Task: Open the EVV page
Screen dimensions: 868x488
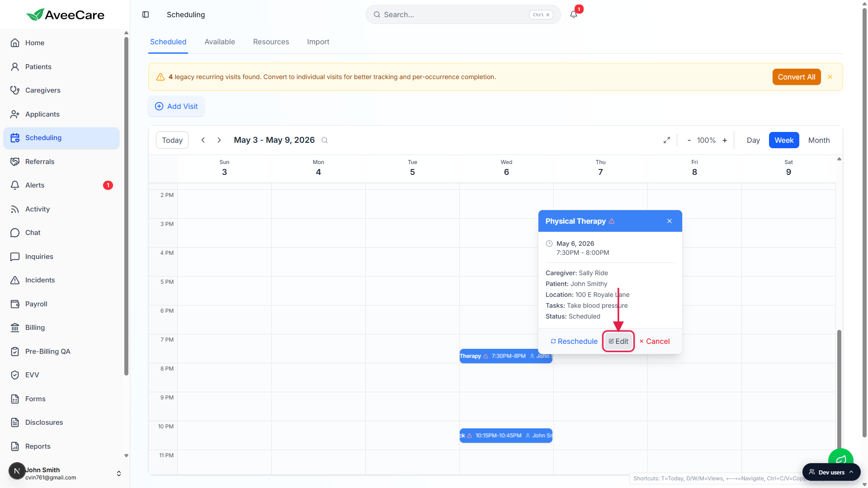Action: 61,375
